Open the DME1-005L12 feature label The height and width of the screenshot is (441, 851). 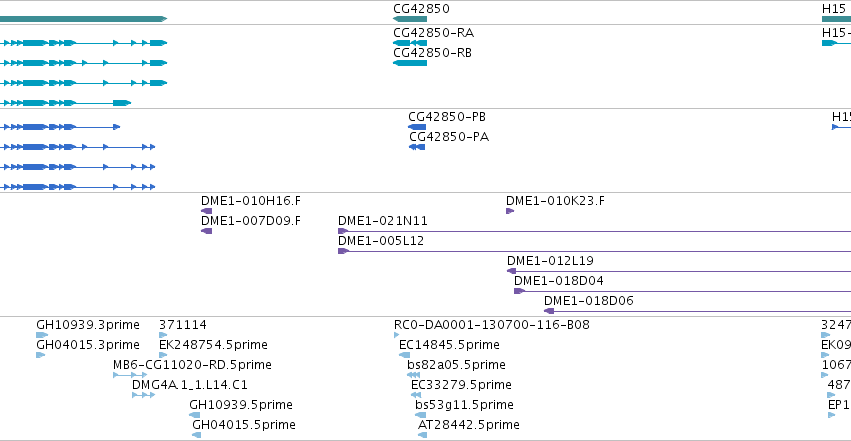[381, 241]
